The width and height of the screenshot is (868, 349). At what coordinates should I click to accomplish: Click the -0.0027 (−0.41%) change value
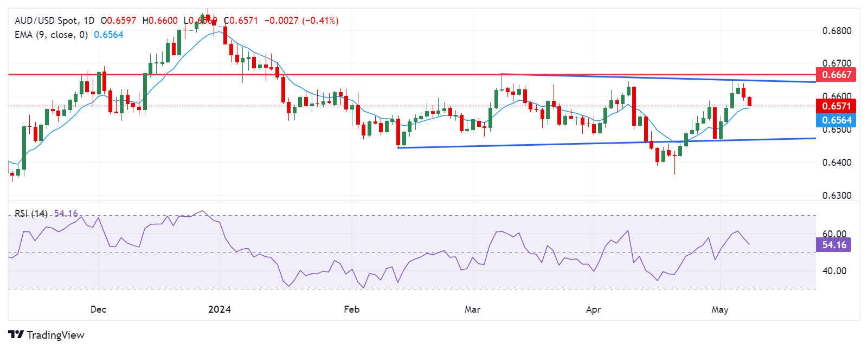301,21
